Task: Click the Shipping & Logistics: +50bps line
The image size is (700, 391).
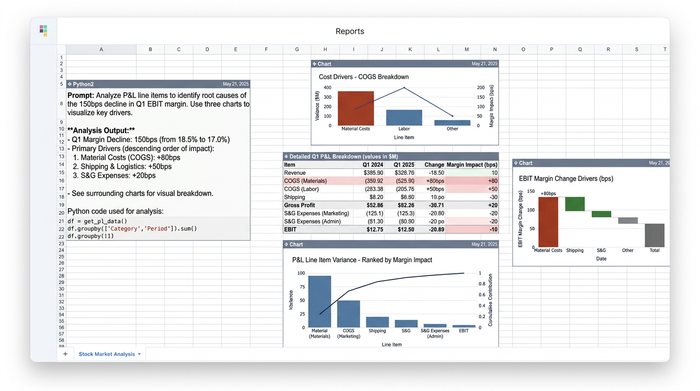Action: pyautogui.click(x=122, y=166)
